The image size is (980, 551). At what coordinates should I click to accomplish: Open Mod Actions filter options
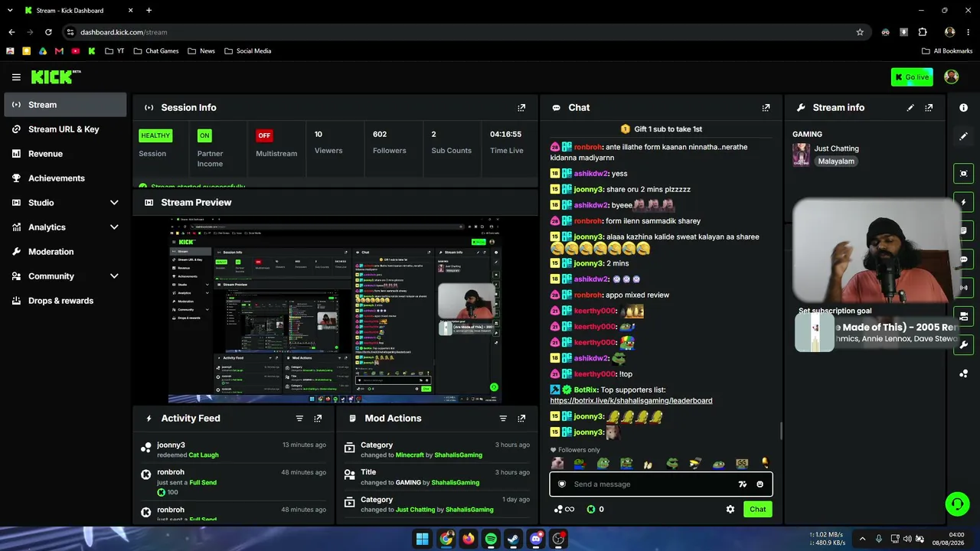tap(503, 419)
